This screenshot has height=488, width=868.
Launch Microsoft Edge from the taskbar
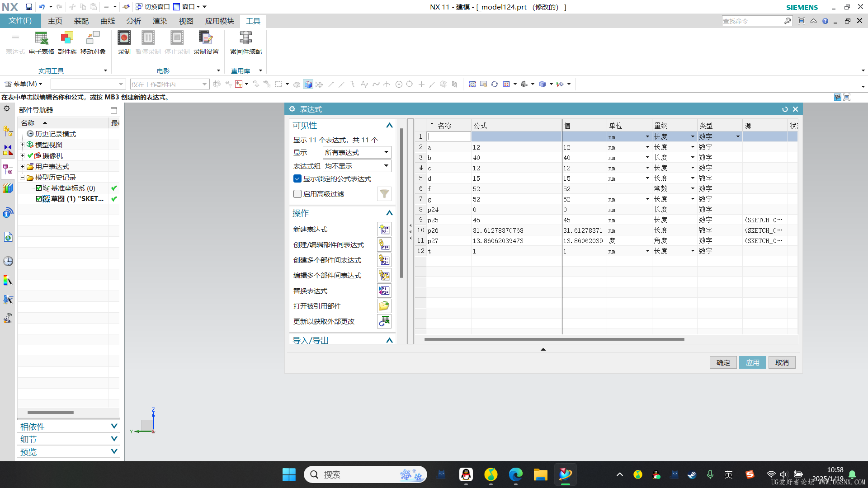[x=515, y=474]
